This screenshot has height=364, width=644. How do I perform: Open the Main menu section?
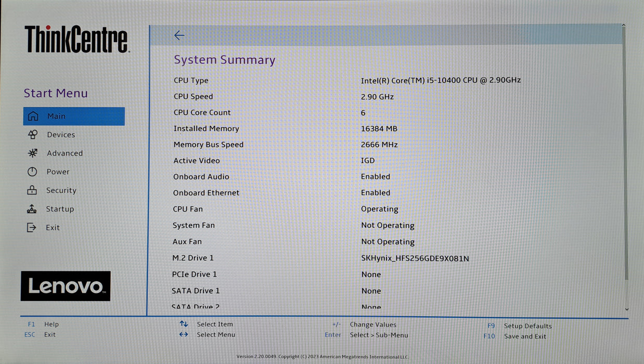tap(74, 116)
